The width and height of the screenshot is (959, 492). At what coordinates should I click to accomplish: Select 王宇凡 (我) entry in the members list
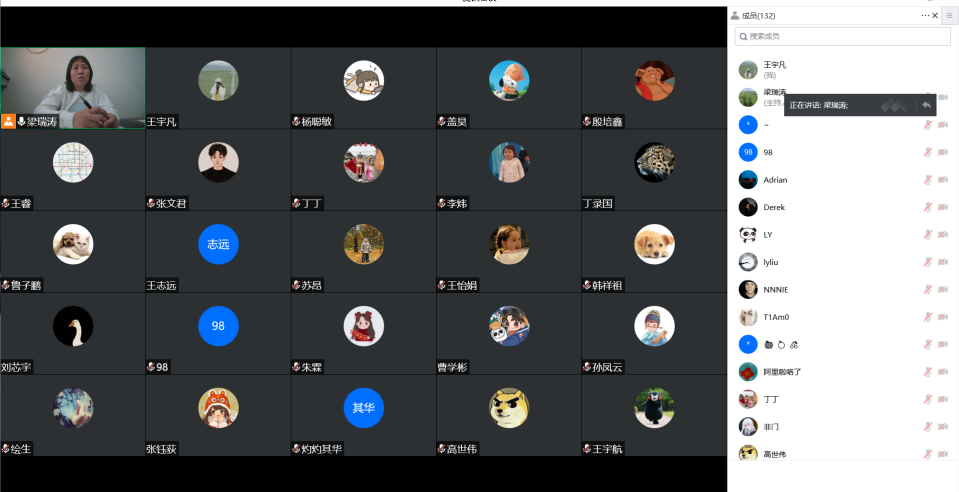[842, 70]
